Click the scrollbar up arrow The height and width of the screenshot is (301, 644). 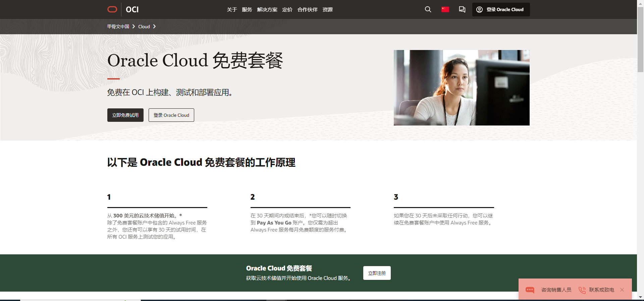coord(640,3)
